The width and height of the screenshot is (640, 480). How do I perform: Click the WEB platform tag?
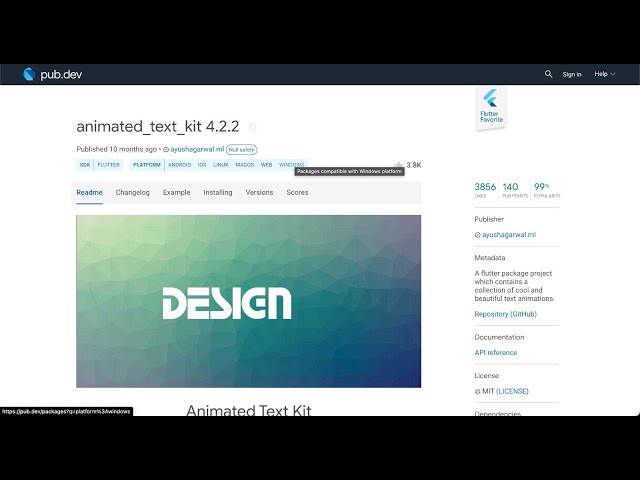click(x=267, y=165)
